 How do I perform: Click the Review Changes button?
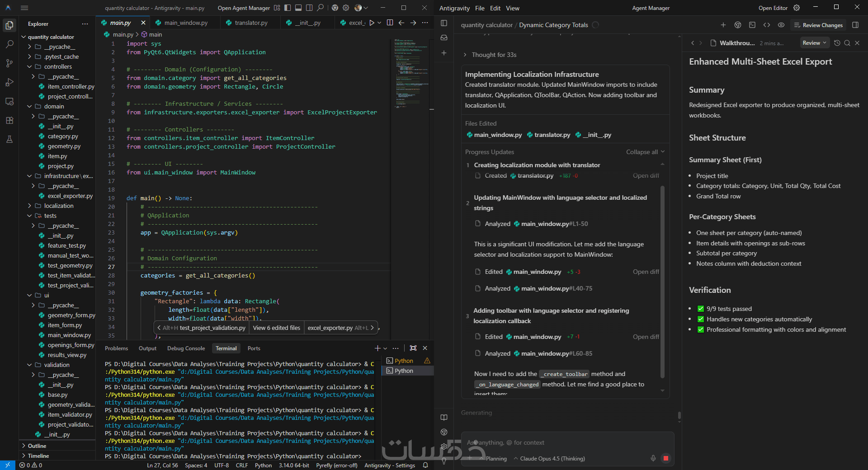818,25
